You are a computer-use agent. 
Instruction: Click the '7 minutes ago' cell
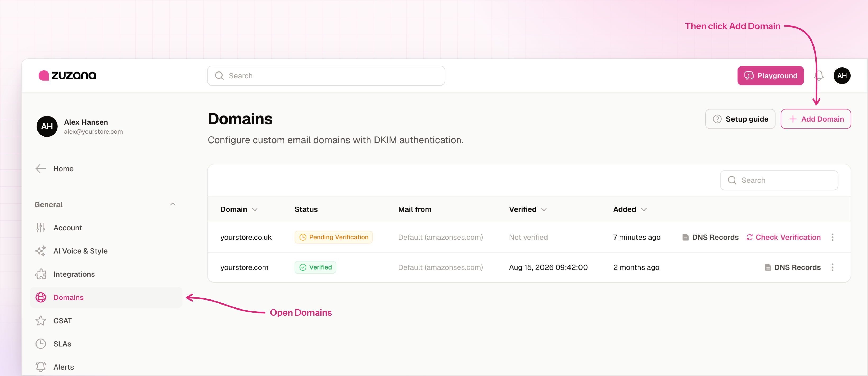(636, 238)
